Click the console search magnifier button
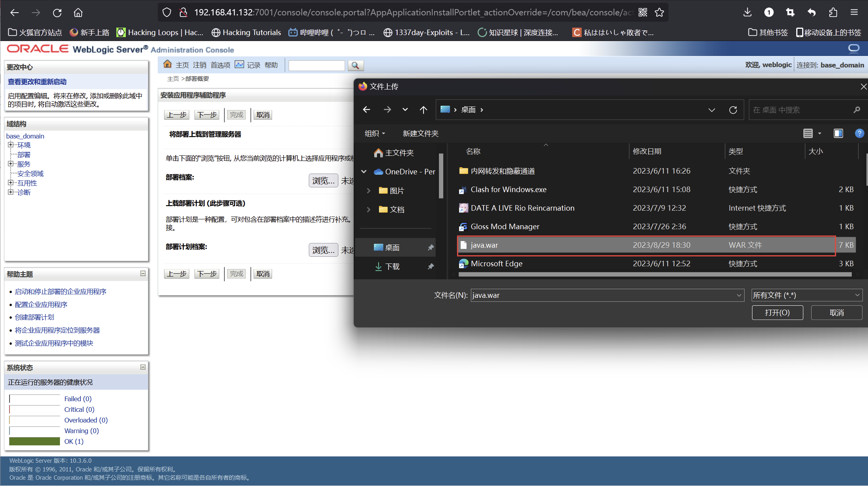This screenshot has height=486, width=868. (355, 65)
